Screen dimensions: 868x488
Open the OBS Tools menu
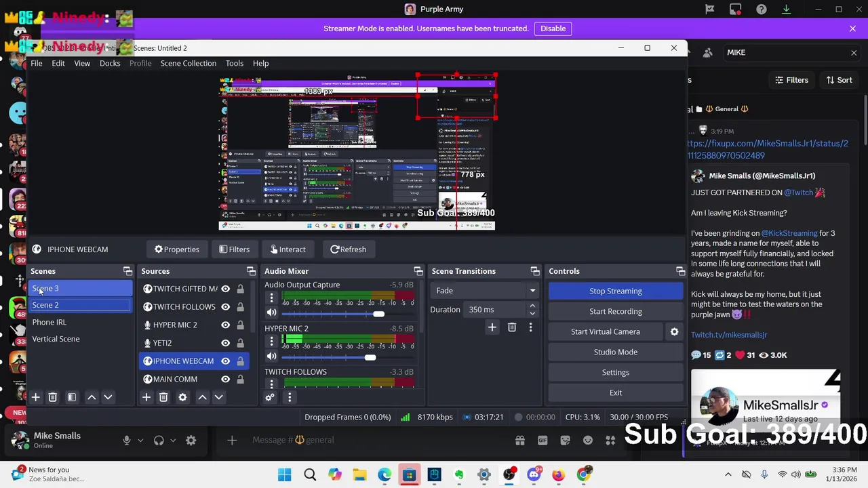pos(235,63)
